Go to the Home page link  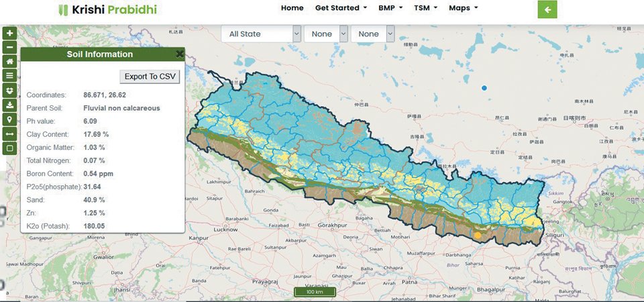(x=292, y=8)
